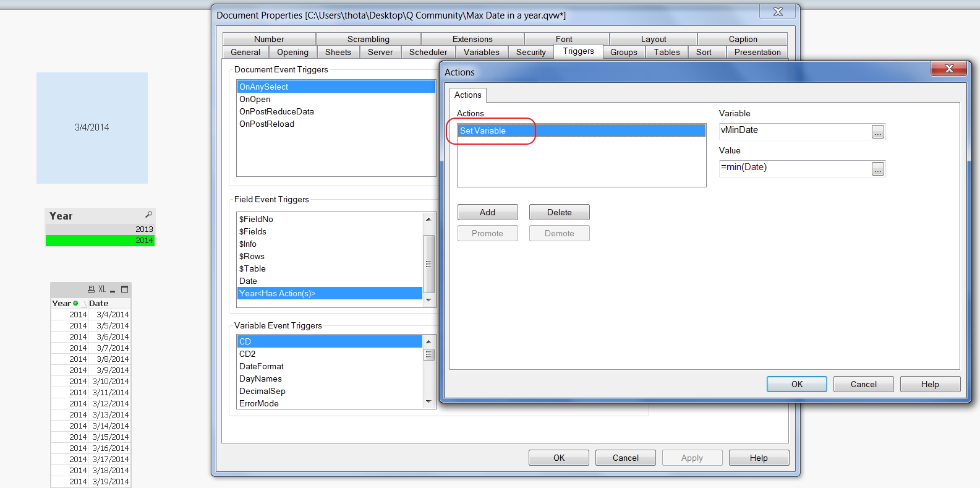
Task: Open the Scrambling tab
Action: [369, 39]
